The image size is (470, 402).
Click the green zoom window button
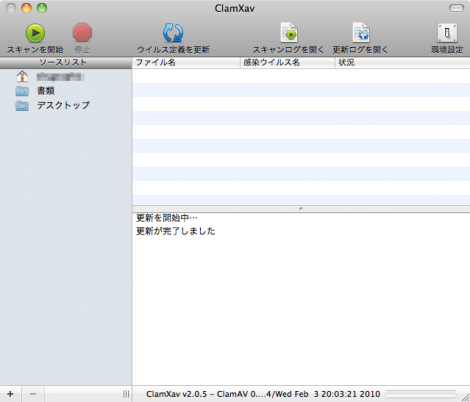[x=42, y=8]
